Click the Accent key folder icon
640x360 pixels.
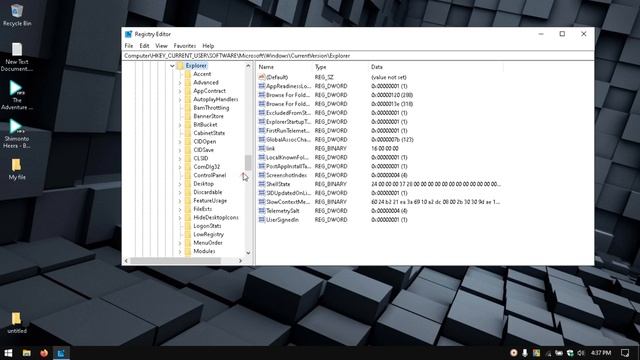188,74
